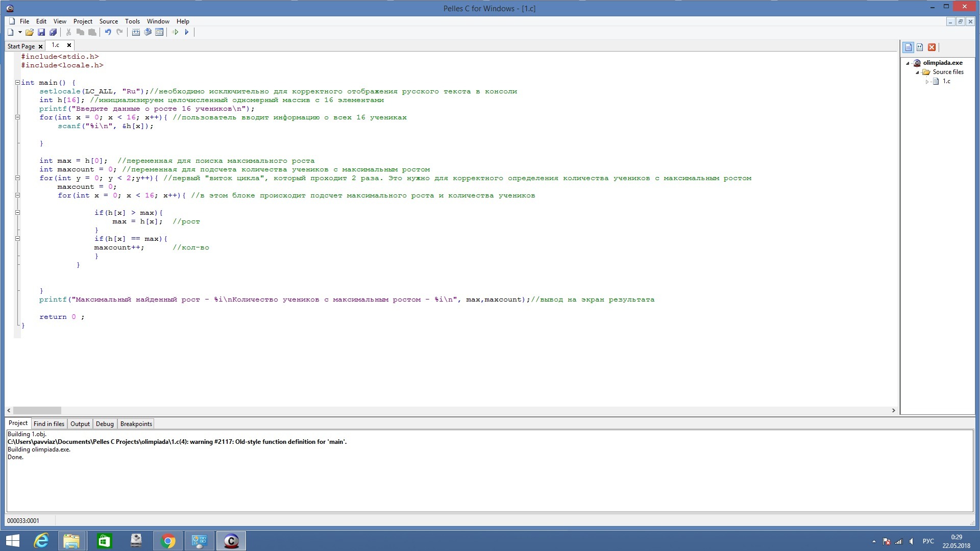
Task: Toggle the symbols view button in project panel
Action: click(x=920, y=47)
